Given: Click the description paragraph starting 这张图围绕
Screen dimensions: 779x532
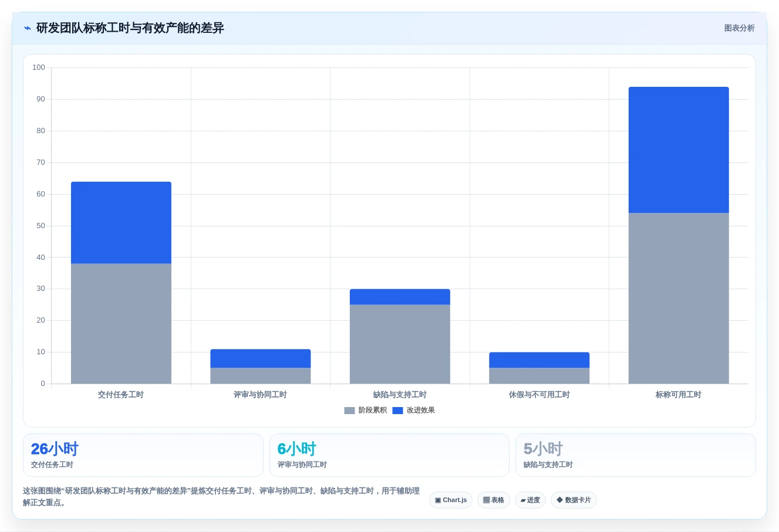Looking at the screenshot, I should (x=221, y=497).
